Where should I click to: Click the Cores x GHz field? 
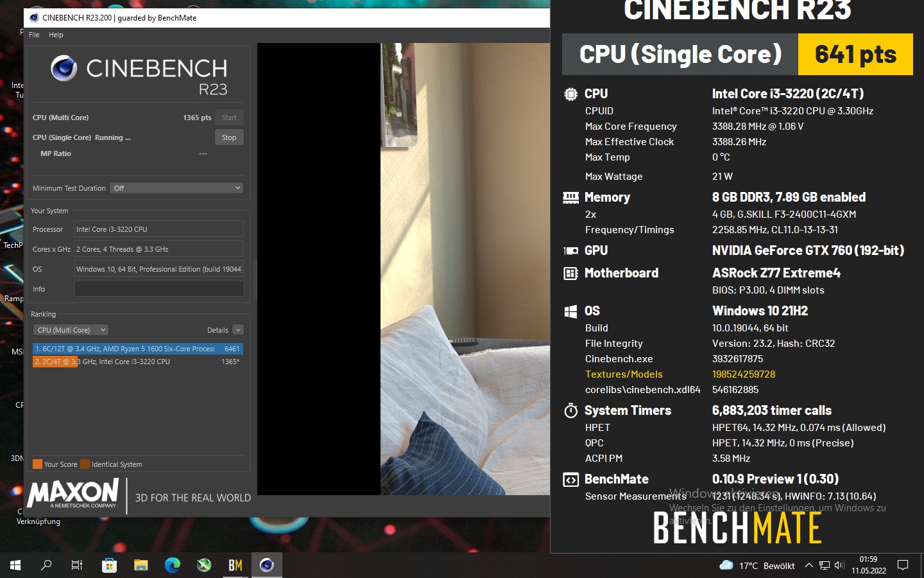click(158, 249)
